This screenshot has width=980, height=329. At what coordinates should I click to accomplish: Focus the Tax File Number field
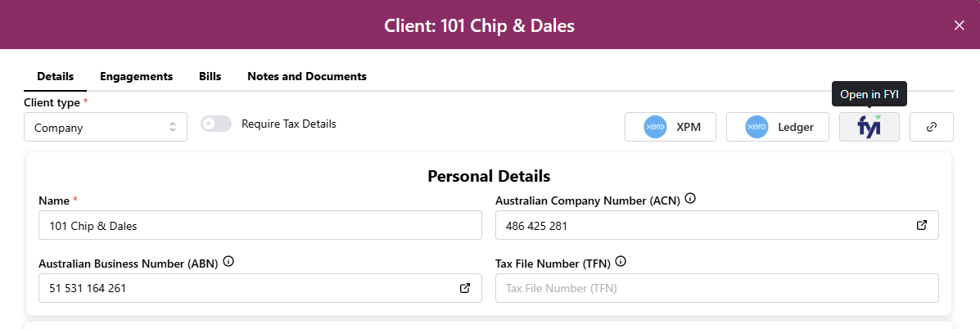point(716,288)
